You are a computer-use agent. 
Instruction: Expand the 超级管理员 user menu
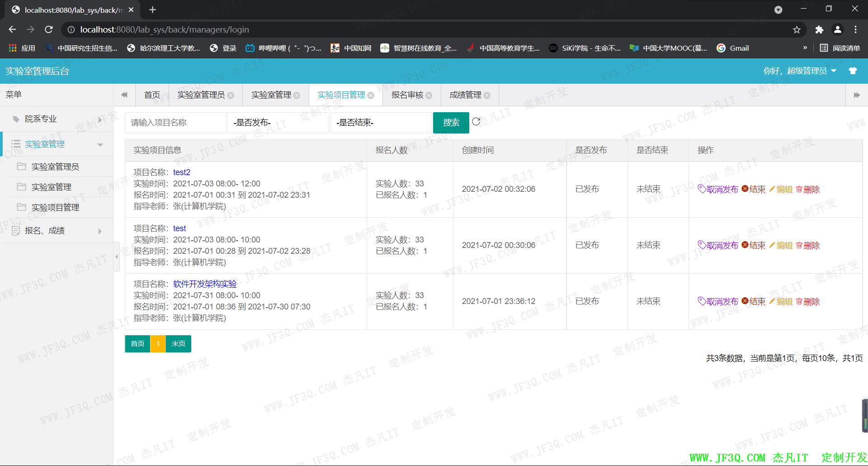tap(799, 71)
